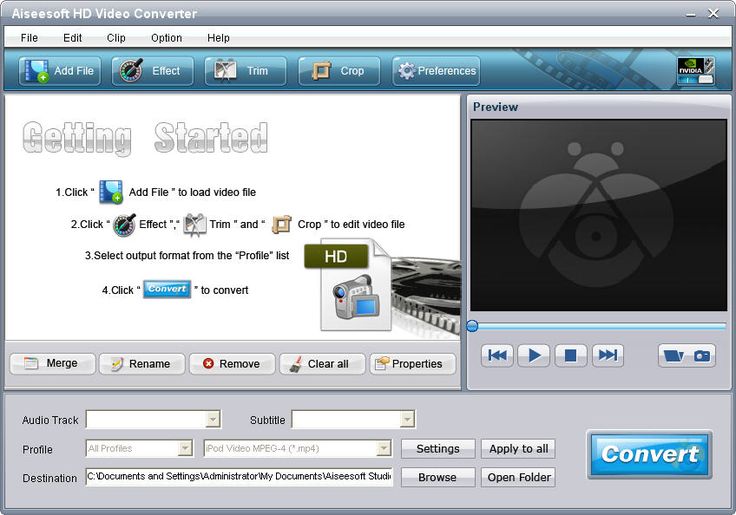The height and width of the screenshot is (515, 736).
Task: Expand the All Profiles category dropdown
Action: pyautogui.click(x=185, y=448)
